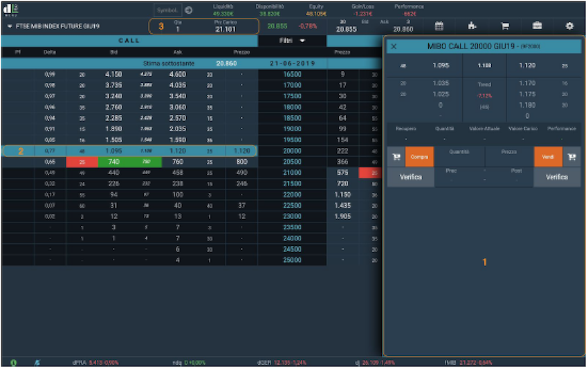Click the Prc Carico value 21.101
The width and height of the screenshot is (588, 369).
tap(226, 29)
